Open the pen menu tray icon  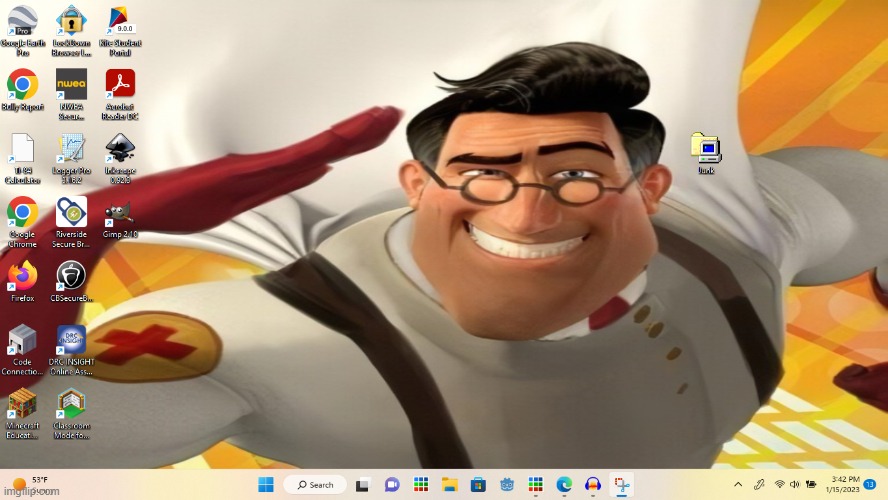click(x=759, y=485)
